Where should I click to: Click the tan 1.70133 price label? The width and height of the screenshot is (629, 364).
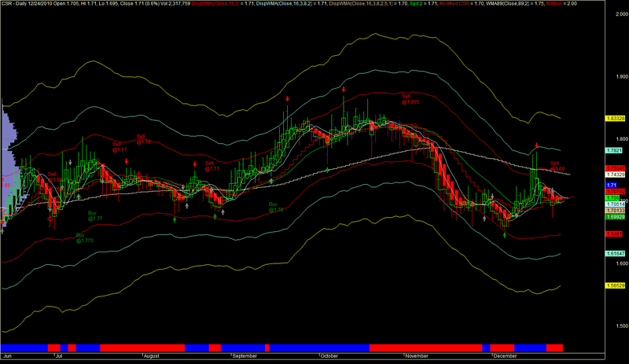tap(615, 210)
